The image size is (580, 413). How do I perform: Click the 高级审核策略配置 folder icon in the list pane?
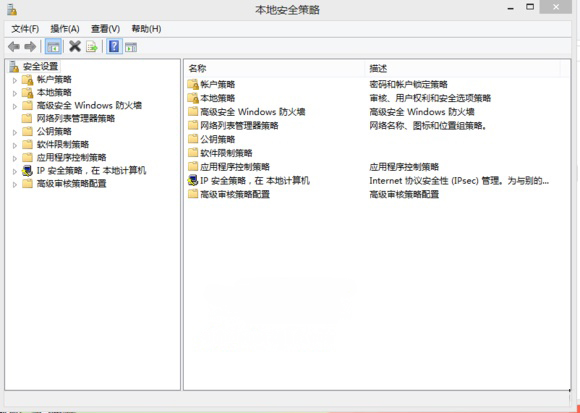point(193,194)
